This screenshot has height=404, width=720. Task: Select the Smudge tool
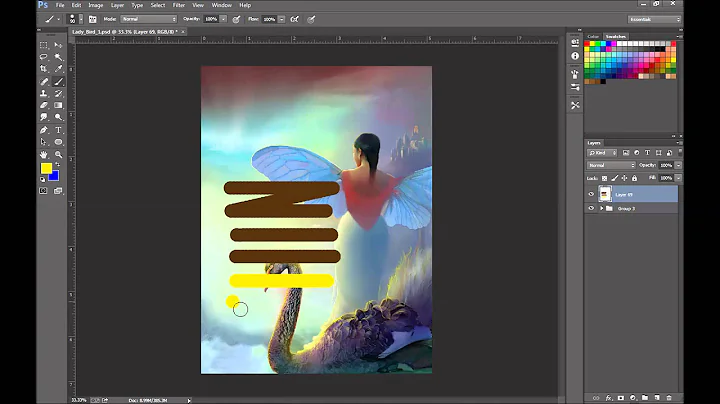coord(44,117)
